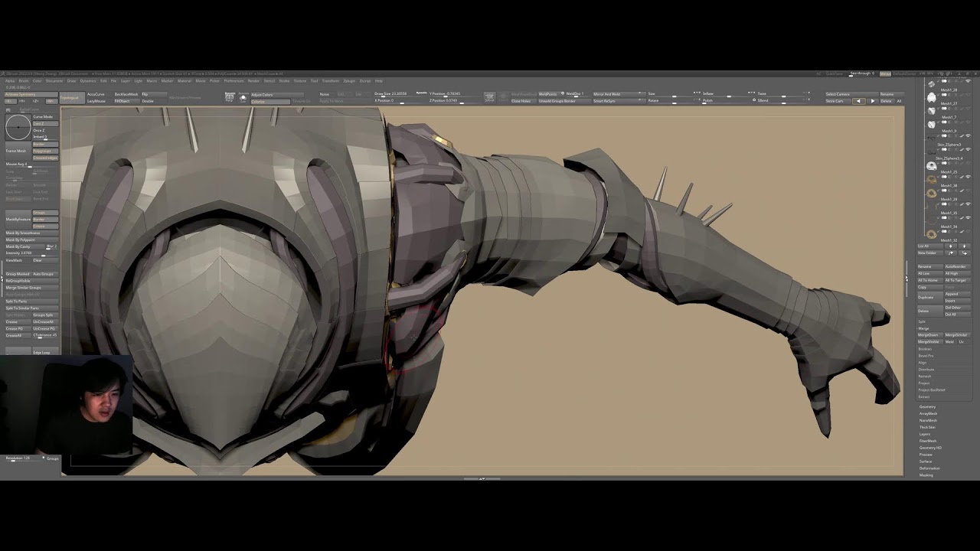Open the Preferences menu

(234, 81)
